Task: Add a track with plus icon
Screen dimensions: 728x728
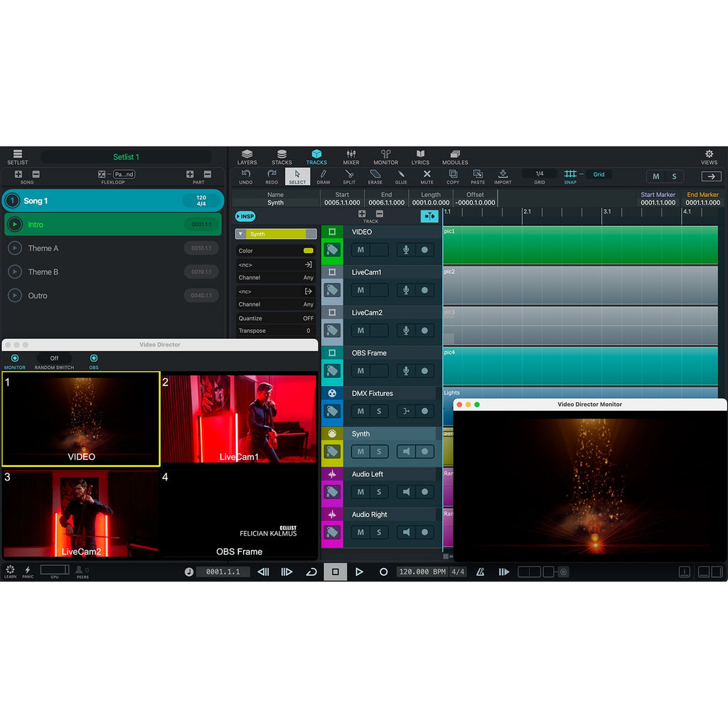Action: click(x=362, y=213)
